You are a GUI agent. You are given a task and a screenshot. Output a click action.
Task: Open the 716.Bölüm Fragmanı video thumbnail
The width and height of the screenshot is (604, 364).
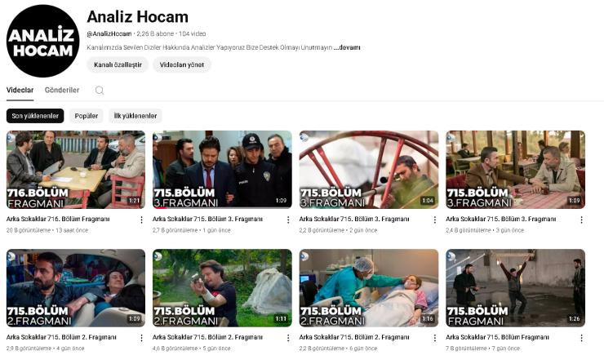pos(76,170)
